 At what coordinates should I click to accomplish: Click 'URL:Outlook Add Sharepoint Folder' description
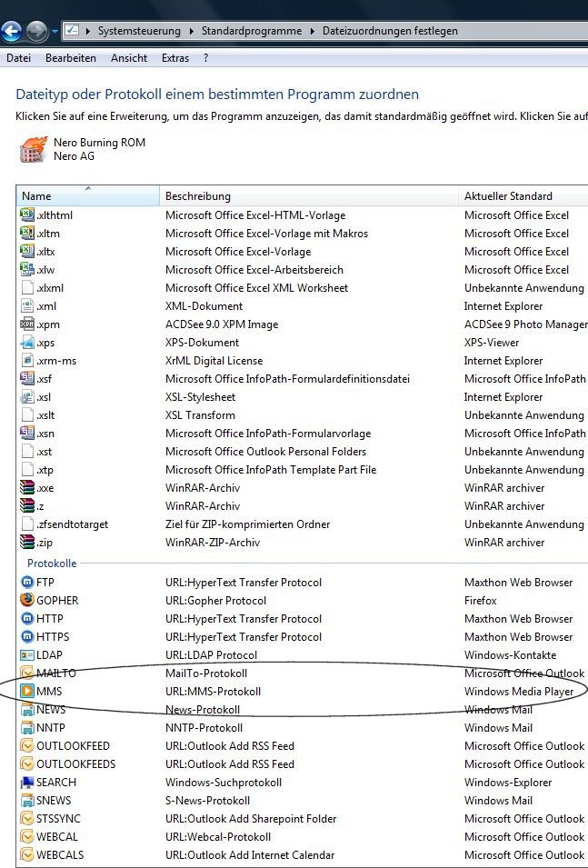[x=251, y=818]
